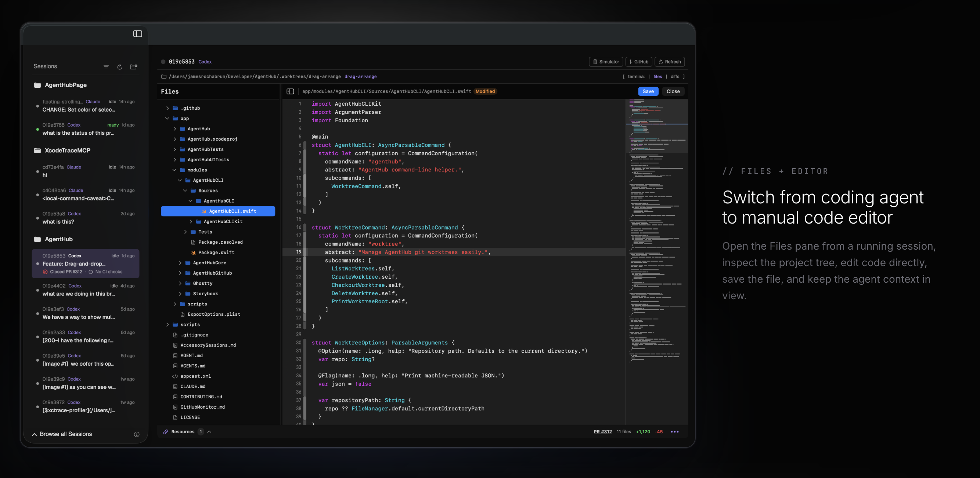Click the AgentHubPage folder icon
980x478 pixels.
(37, 85)
